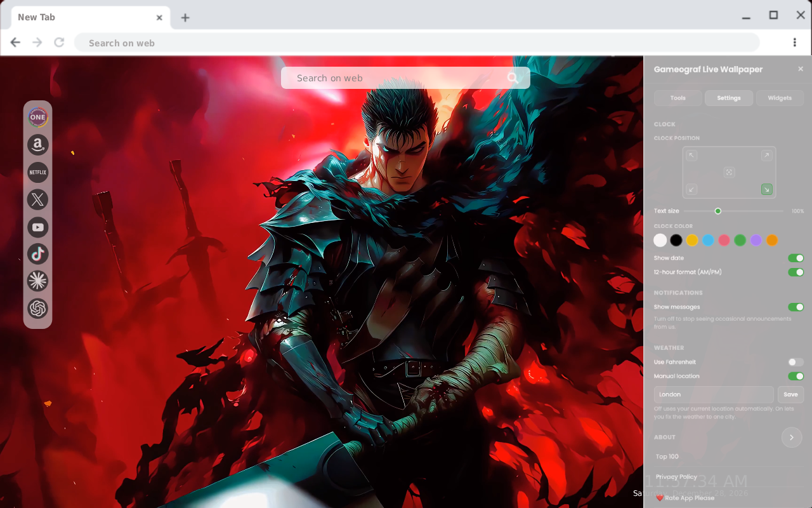812x508 pixels.
Task: Set clock position to bottom-left arrow
Action: 692,189
